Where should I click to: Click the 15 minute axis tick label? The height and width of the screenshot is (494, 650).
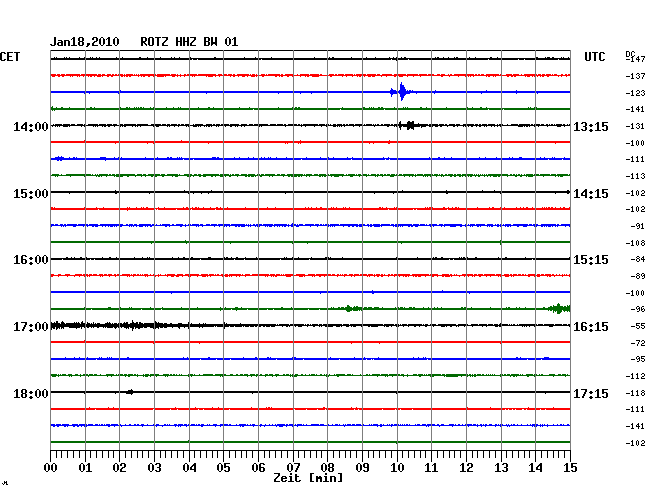[x=570, y=468]
